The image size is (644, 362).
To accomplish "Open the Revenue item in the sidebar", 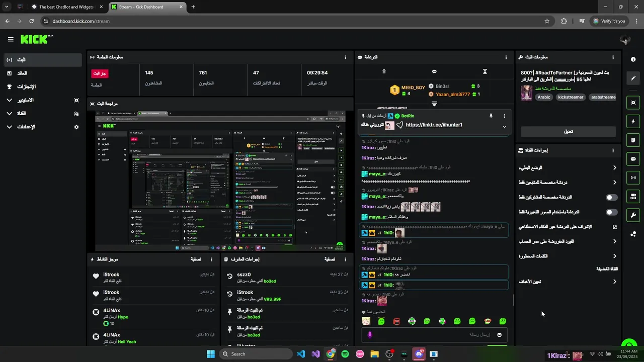I will click(43, 73).
